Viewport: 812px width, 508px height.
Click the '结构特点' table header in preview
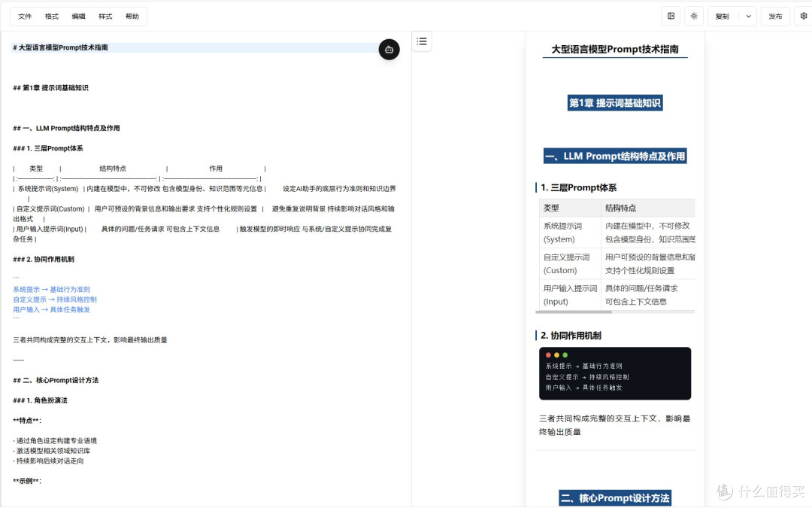(x=647, y=208)
